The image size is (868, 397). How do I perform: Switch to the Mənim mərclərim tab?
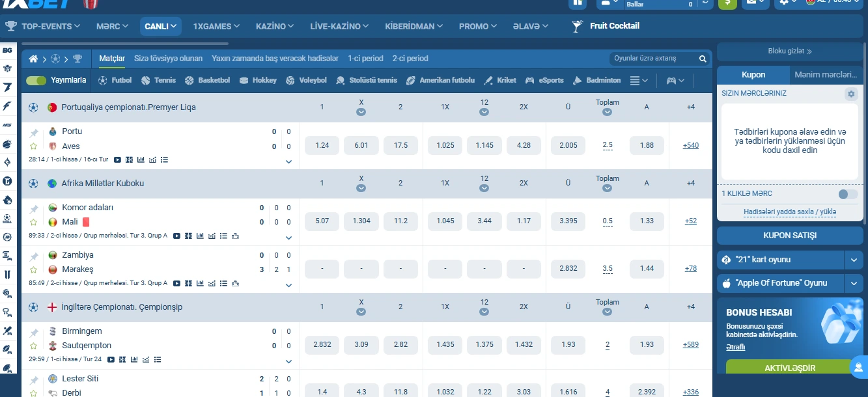(x=826, y=75)
